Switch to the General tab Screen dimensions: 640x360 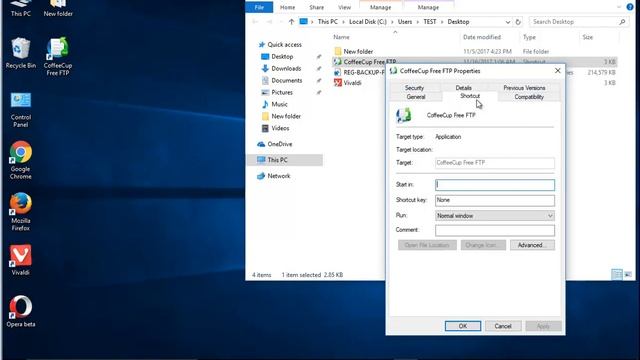pyautogui.click(x=416, y=97)
